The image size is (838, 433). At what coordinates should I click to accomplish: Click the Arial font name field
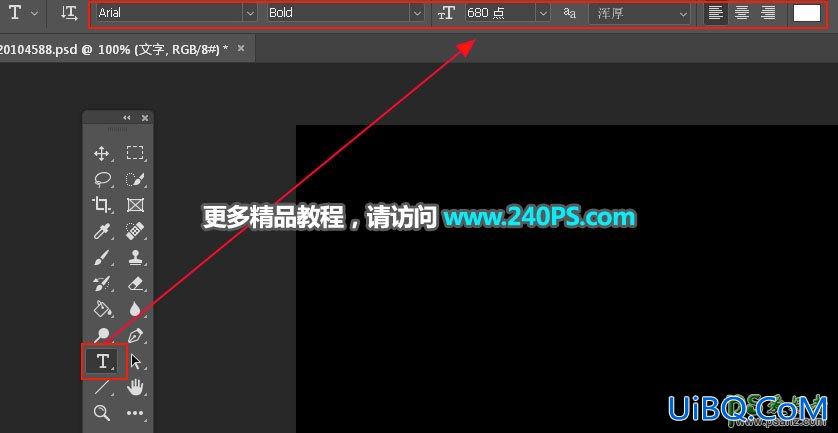tap(170, 13)
